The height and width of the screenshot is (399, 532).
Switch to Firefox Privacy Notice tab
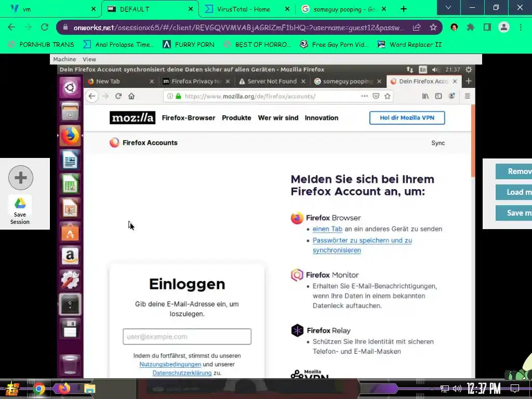click(x=196, y=82)
